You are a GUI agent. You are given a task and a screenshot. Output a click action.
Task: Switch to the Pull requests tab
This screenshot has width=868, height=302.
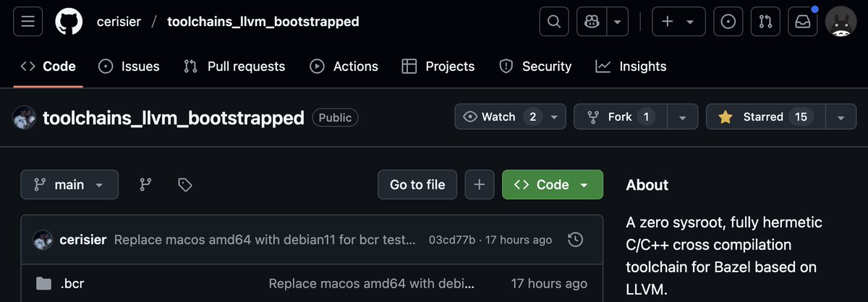pyautogui.click(x=234, y=66)
